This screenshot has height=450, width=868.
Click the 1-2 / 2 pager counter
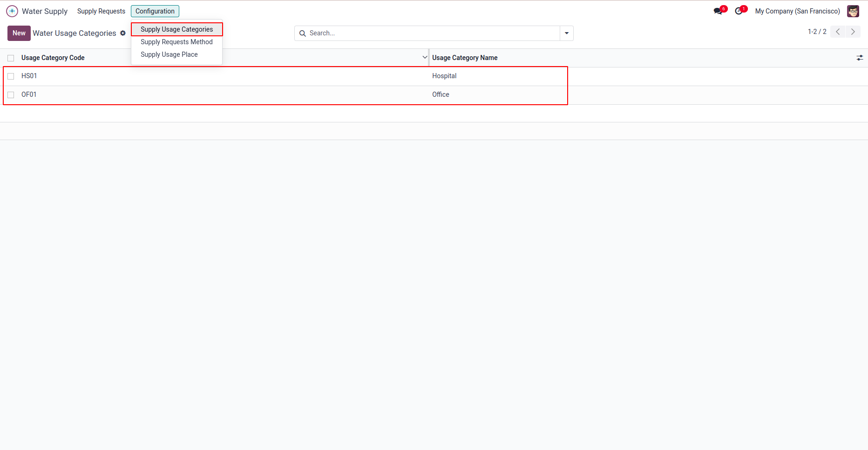point(817,32)
